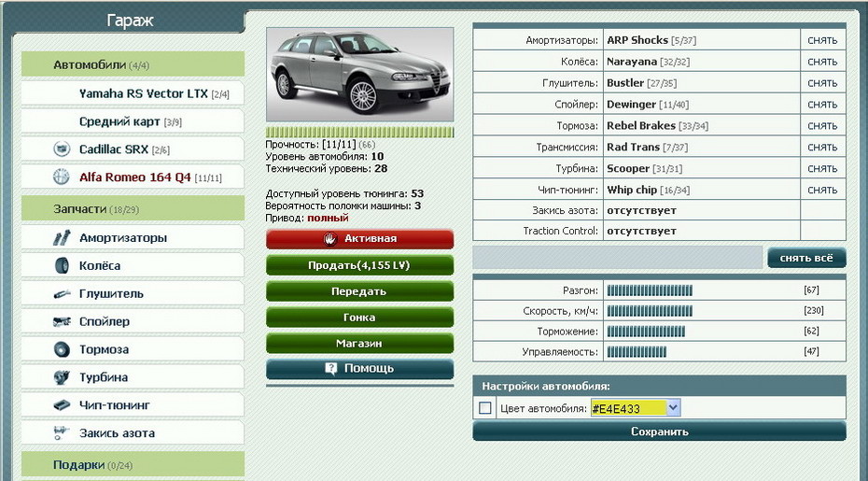Tick the checkbox next to Цвет автомобиля
Screen dimensions: 868x481
pos(485,408)
